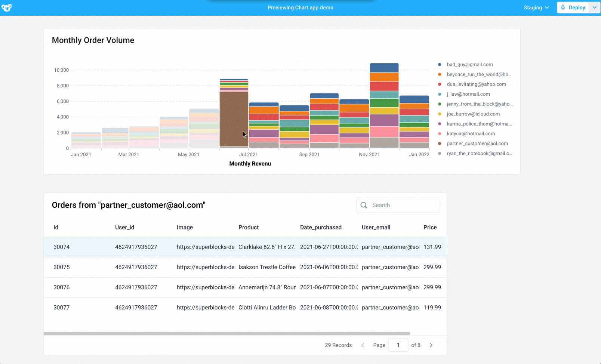This screenshot has height=364, width=601.
Task: Click the page number input box
Action: click(398, 345)
